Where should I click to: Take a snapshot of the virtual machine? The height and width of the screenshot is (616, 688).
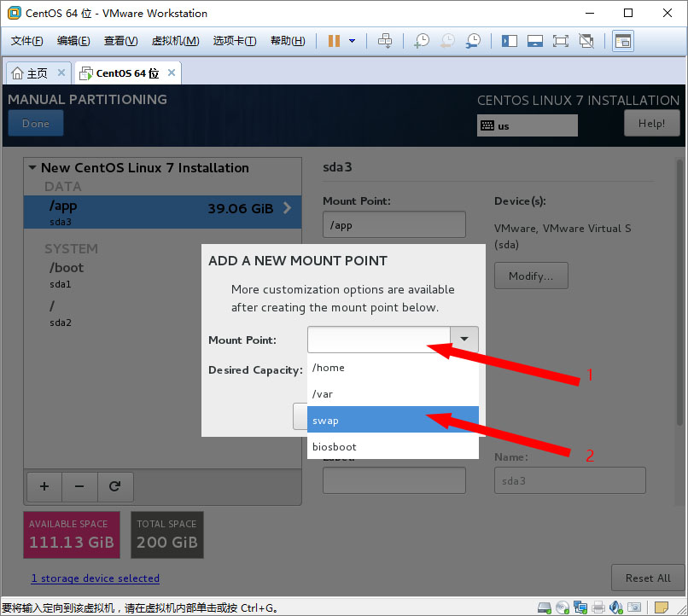pos(422,41)
